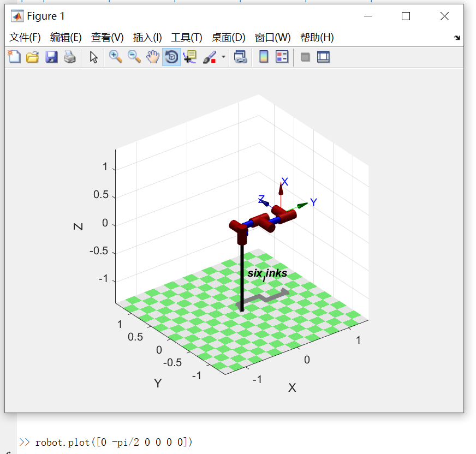The width and height of the screenshot is (476, 454).
Task: Save the figure with the Save icon
Action: pos(51,57)
